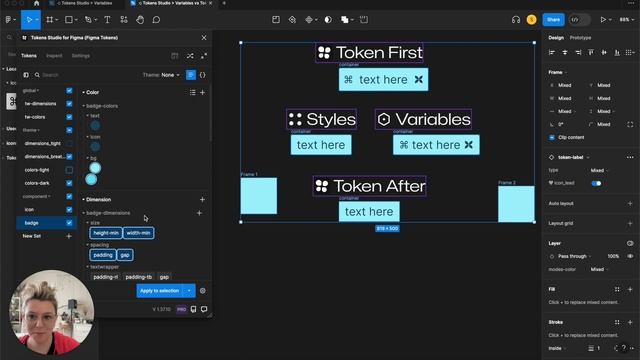Select the width-min token
Image resolution: width=640 pixels, height=360 pixels.
coord(138,233)
